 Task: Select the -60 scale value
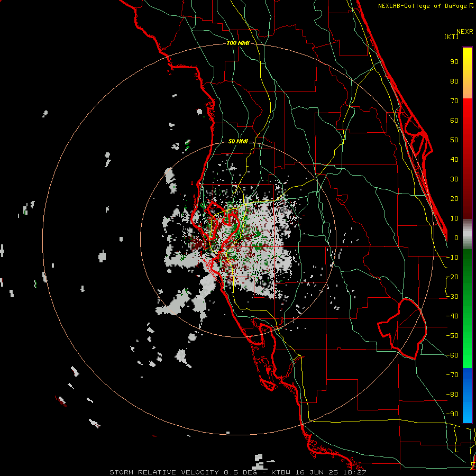[x=452, y=355]
